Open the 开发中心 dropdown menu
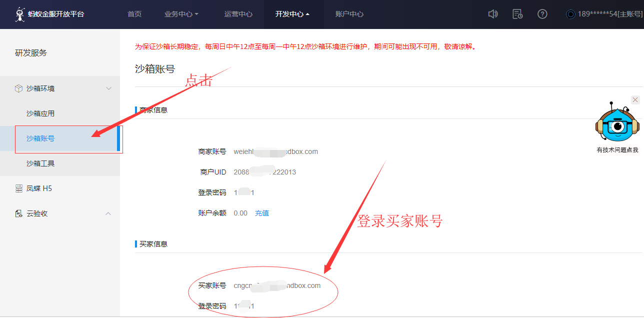 coord(292,14)
